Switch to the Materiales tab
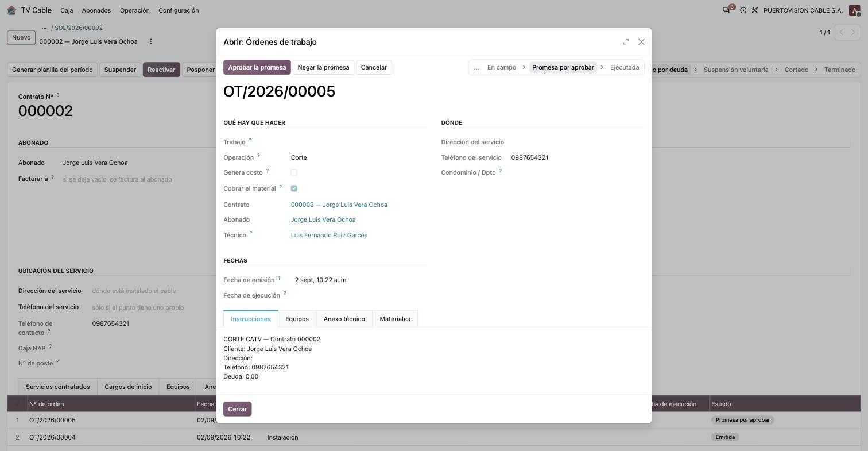Image resolution: width=868 pixels, height=451 pixels. coord(395,319)
